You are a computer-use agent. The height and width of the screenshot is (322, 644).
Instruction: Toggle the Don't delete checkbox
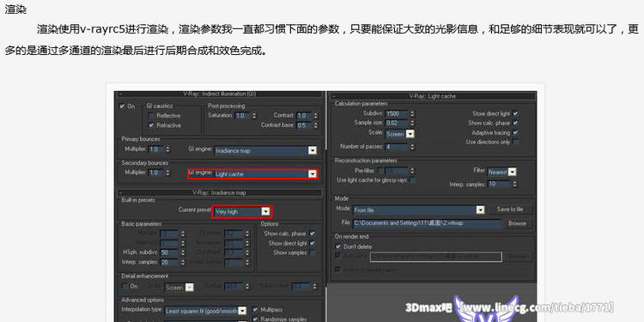point(338,246)
